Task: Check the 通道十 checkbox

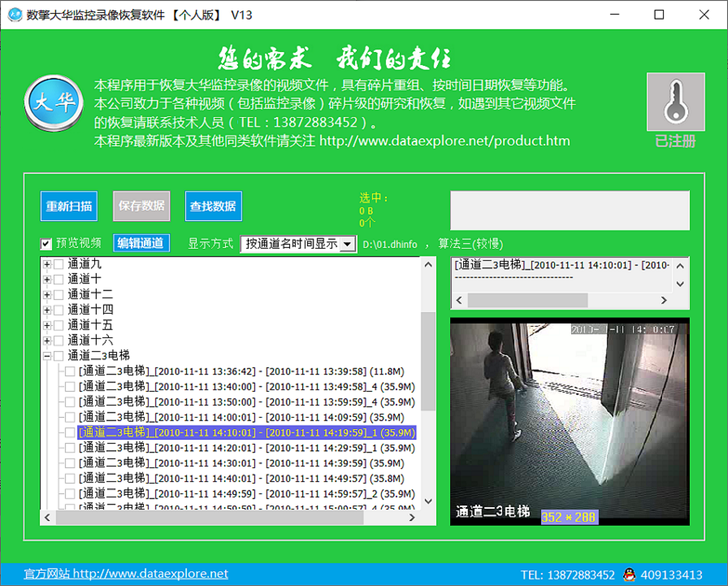Action: pyautogui.click(x=59, y=280)
